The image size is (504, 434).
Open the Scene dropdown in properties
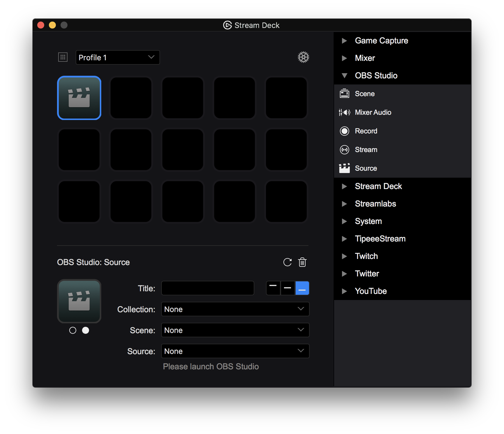click(235, 330)
